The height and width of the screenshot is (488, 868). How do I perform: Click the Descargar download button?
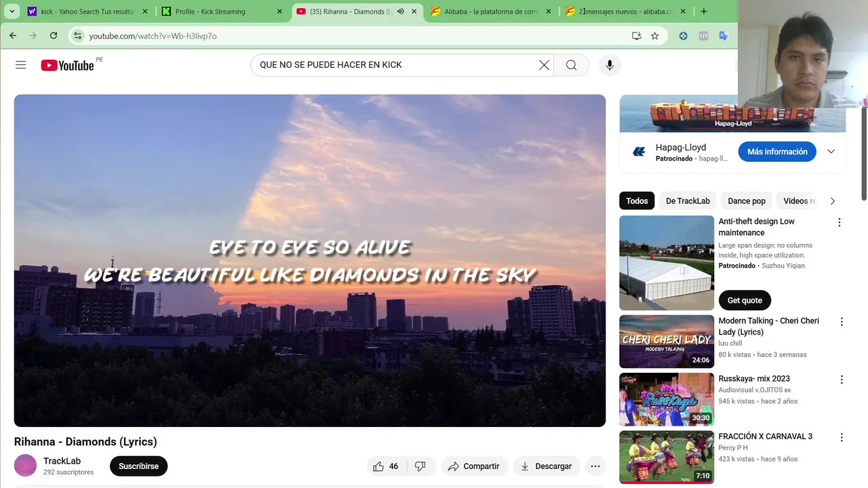coord(546,466)
